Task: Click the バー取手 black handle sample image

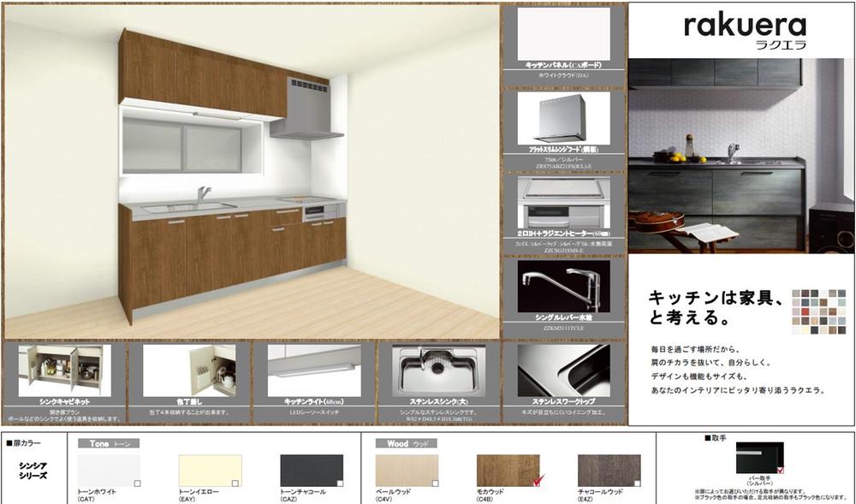Action: pos(760,458)
